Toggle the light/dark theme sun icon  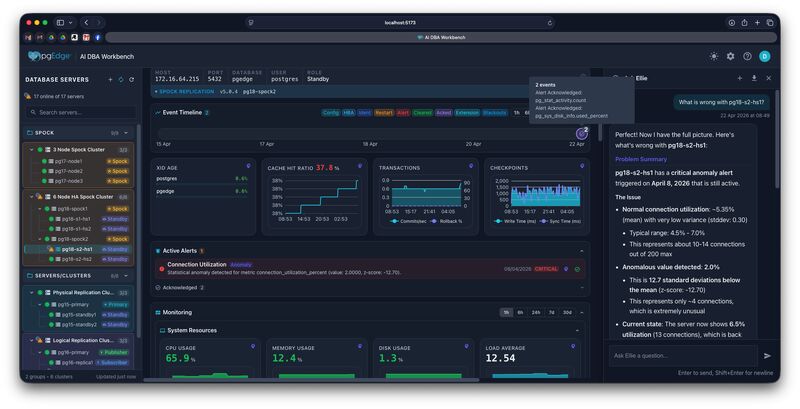[x=714, y=56]
